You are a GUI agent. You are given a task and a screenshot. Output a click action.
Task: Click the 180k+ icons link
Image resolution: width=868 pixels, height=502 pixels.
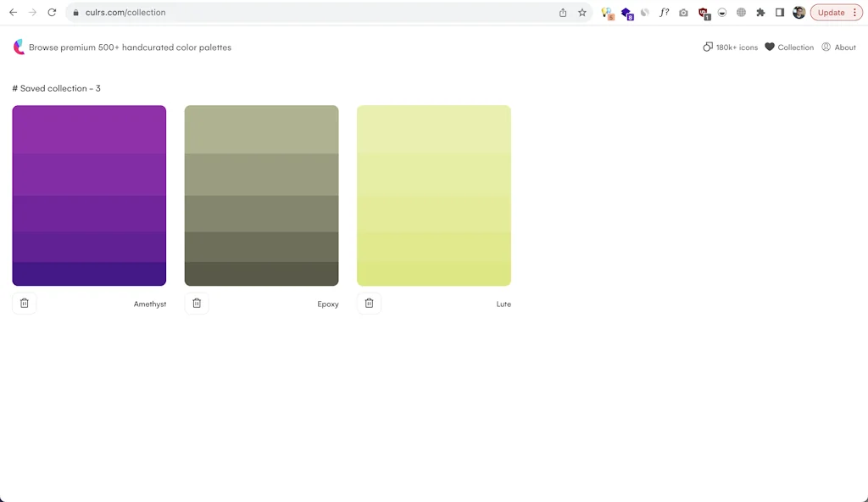(729, 47)
